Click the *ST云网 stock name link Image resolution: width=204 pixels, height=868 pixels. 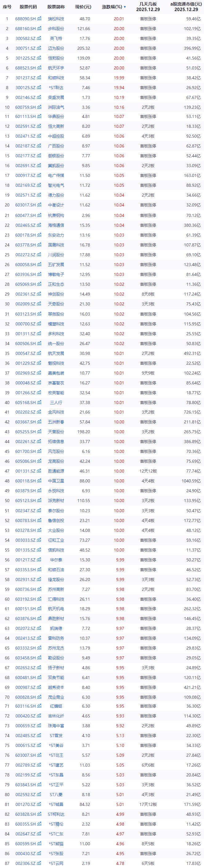coord(56,864)
